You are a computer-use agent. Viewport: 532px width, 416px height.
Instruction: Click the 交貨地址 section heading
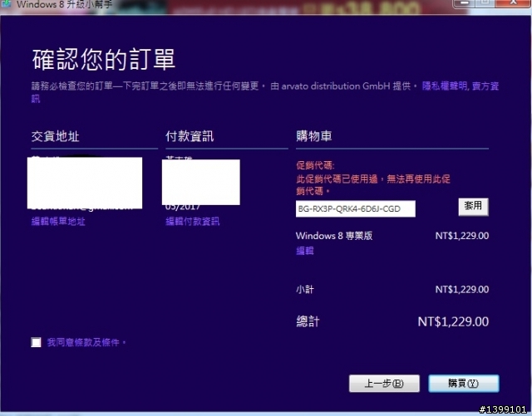pos(56,136)
